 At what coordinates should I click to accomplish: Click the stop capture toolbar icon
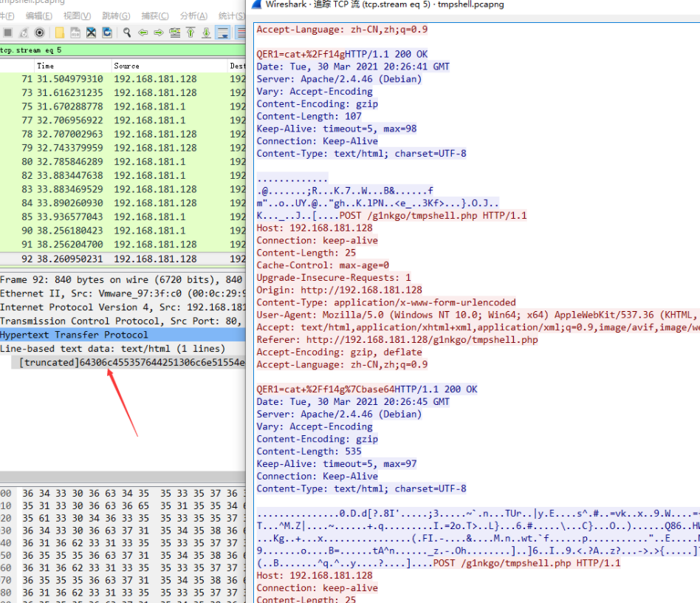pyautogui.click(x=7, y=33)
